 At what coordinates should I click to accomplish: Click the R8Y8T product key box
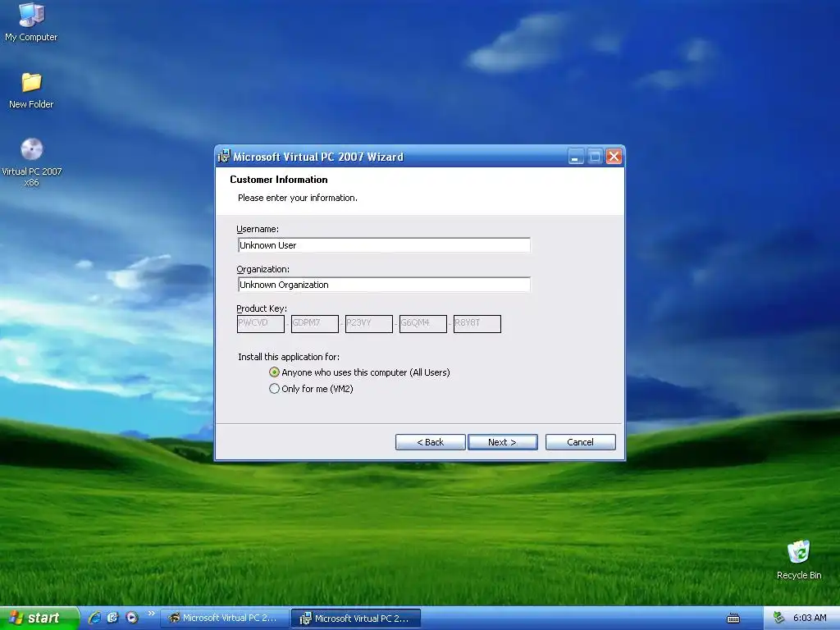[x=477, y=323]
